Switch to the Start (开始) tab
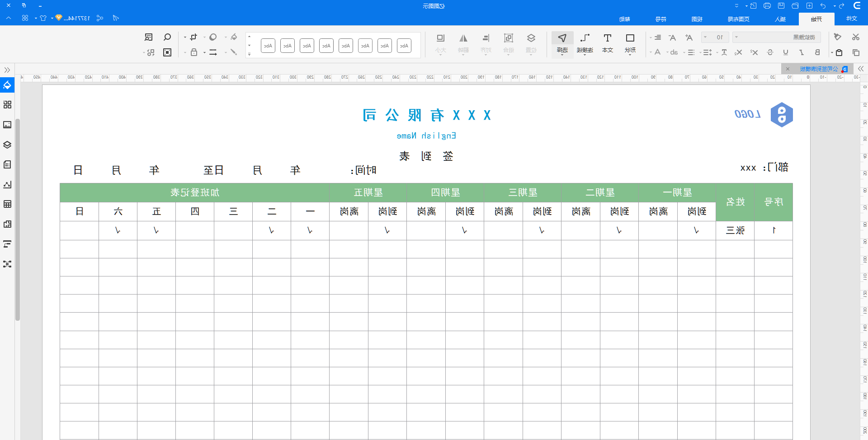 click(816, 19)
